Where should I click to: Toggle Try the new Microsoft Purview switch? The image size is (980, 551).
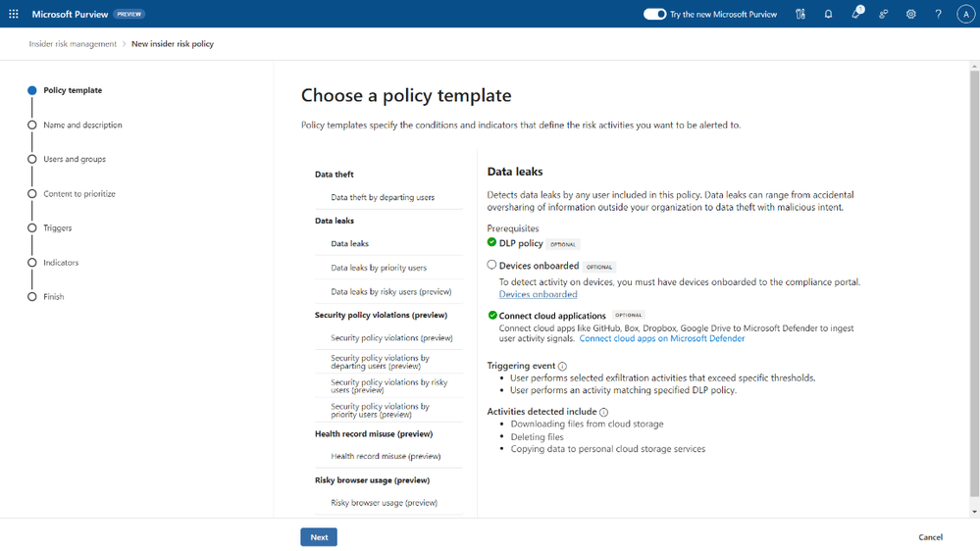pos(655,14)
